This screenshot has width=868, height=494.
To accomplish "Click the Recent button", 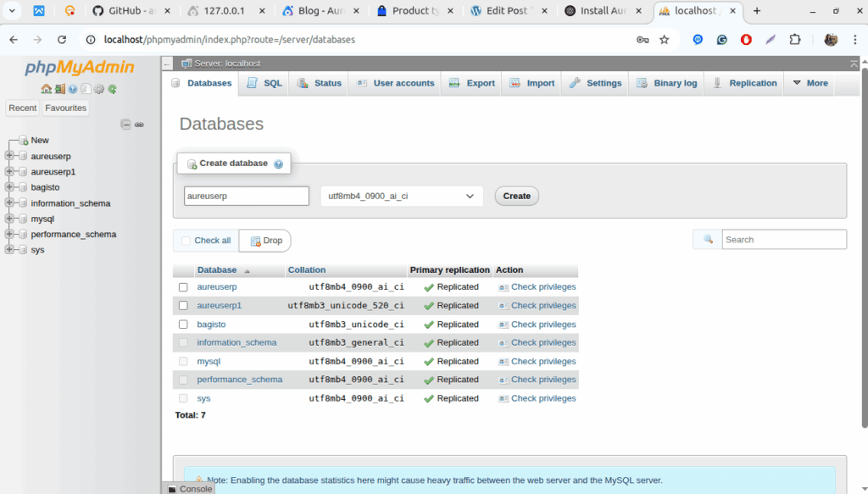I will coord(23,108).
